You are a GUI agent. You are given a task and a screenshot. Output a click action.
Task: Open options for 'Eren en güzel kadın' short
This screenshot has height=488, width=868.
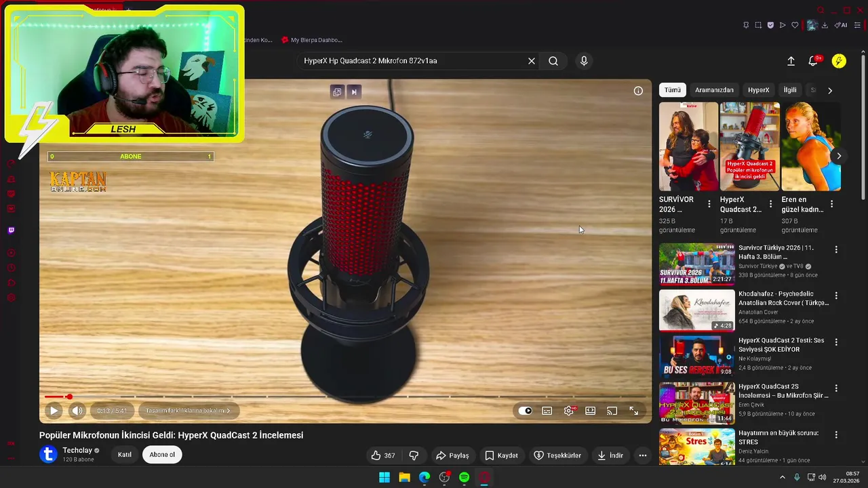[831, 204]
